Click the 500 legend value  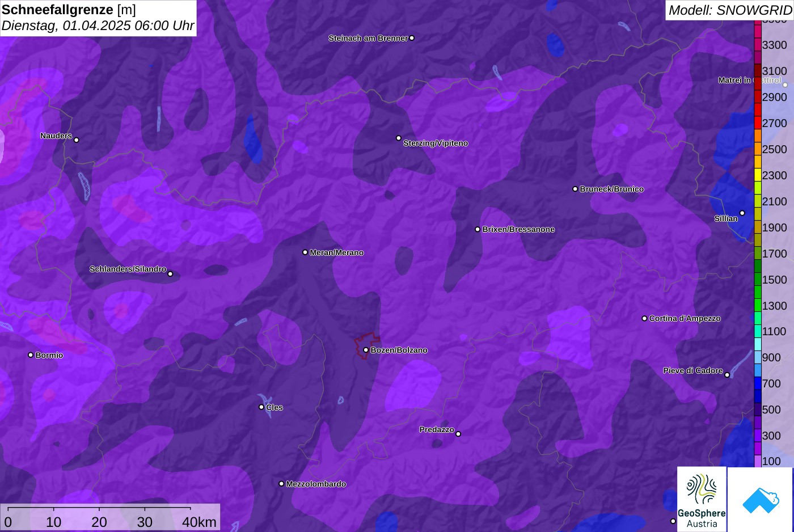pos(772,409)
